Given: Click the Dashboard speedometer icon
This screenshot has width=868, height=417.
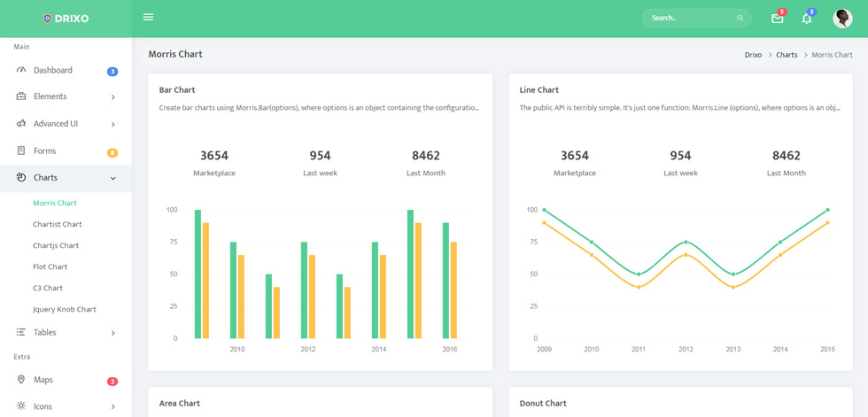Looking at the screenshot, I should tap(21, 70).
